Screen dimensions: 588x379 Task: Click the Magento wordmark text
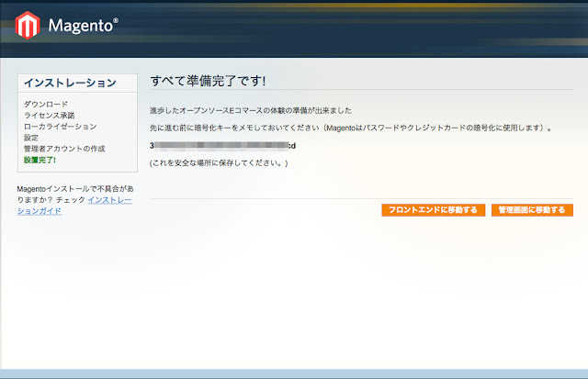[x=83, y=26]
